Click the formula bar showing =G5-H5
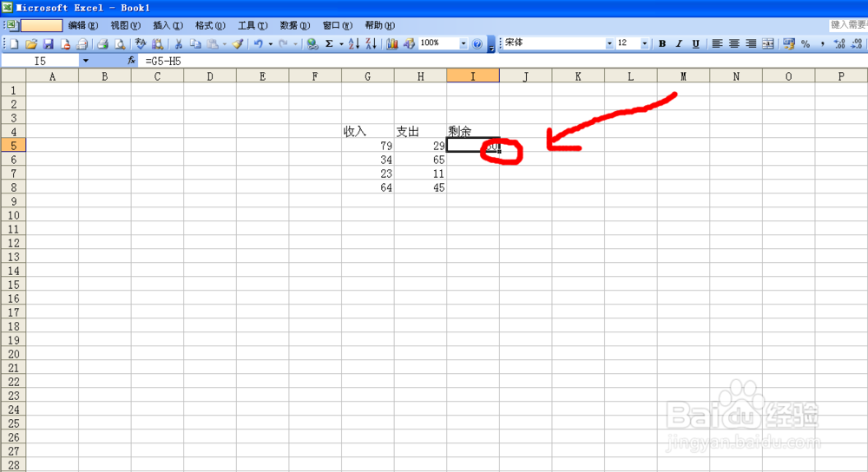The width and height of the screenshot is (868, 472). click(x=503, y=61)
